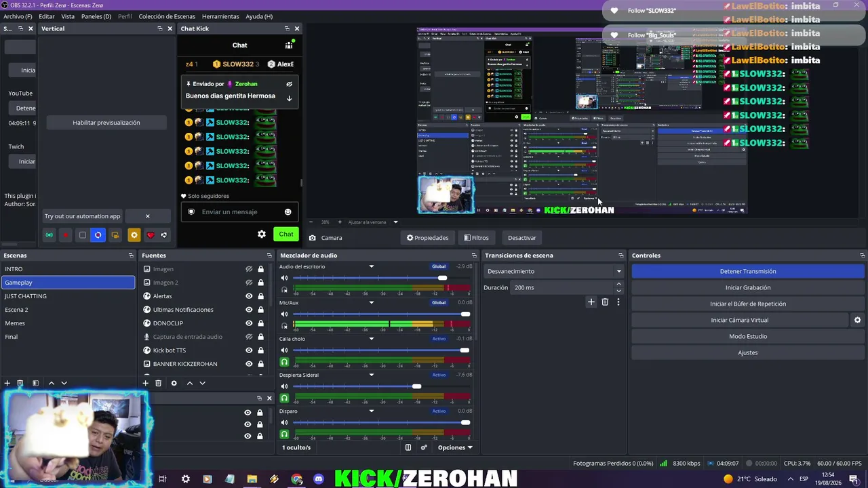Show the hidden Imagen source
Image resolution: width=868 pixels, height=488 pixels.
click(249, 269)
